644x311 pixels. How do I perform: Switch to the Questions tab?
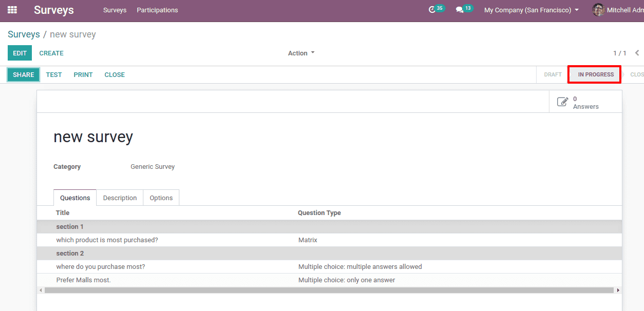[75, 198]
